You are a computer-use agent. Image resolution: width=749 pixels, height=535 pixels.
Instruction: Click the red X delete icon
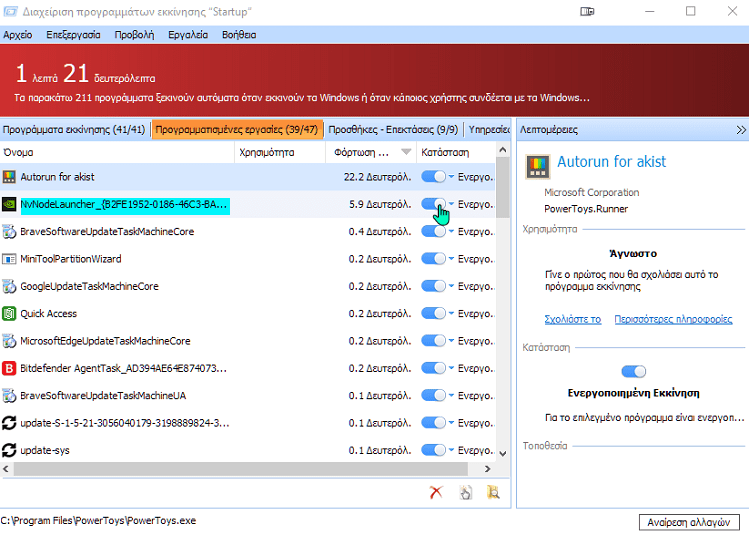point(436,492)
